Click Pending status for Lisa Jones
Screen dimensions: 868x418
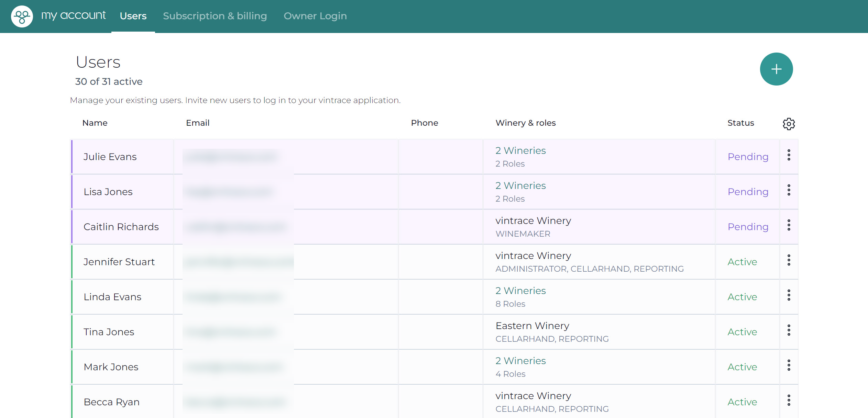[748, 192]
